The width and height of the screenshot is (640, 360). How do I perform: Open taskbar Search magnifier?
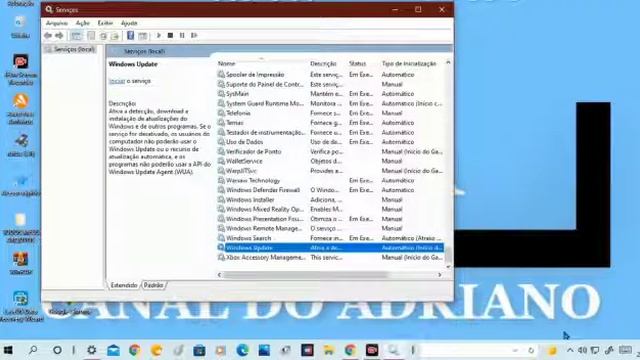pyautogui.click(x=33, y=350)
